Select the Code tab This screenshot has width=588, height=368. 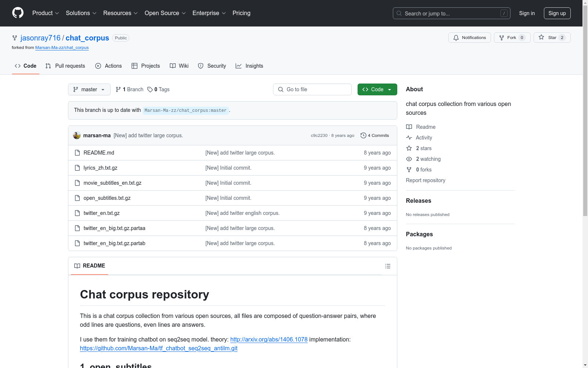26,66
